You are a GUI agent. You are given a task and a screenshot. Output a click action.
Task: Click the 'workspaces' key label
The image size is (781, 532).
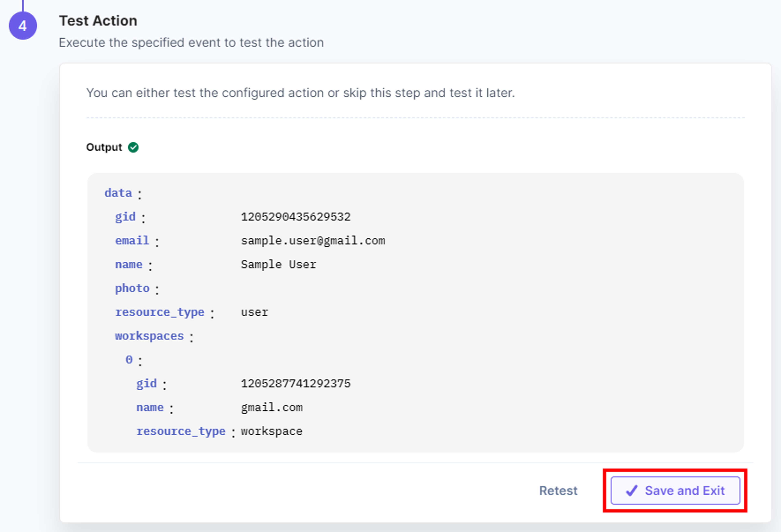[x=149, y=336]
